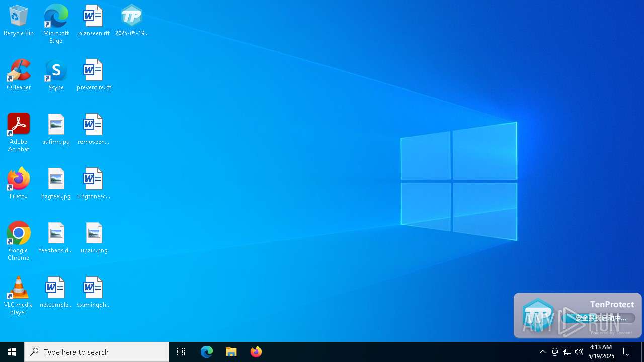644x362 pixels.
Task: Open the Action Center notifications
Action: point(627,352)
